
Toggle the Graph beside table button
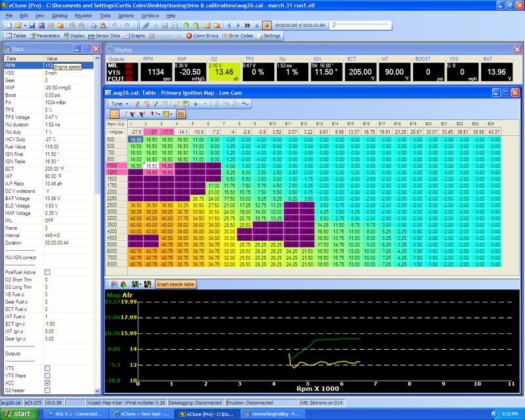175,284
